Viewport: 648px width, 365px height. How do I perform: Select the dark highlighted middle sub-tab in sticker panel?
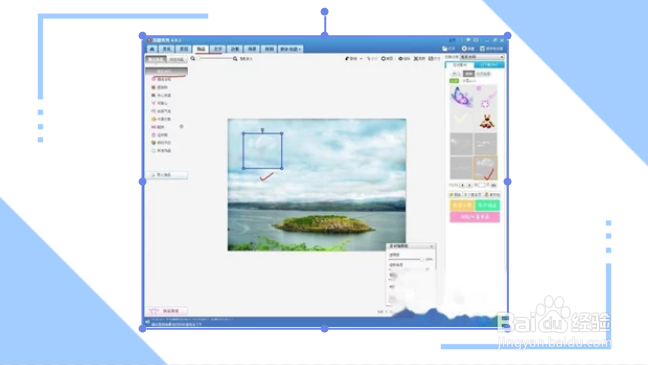(469, 74)
